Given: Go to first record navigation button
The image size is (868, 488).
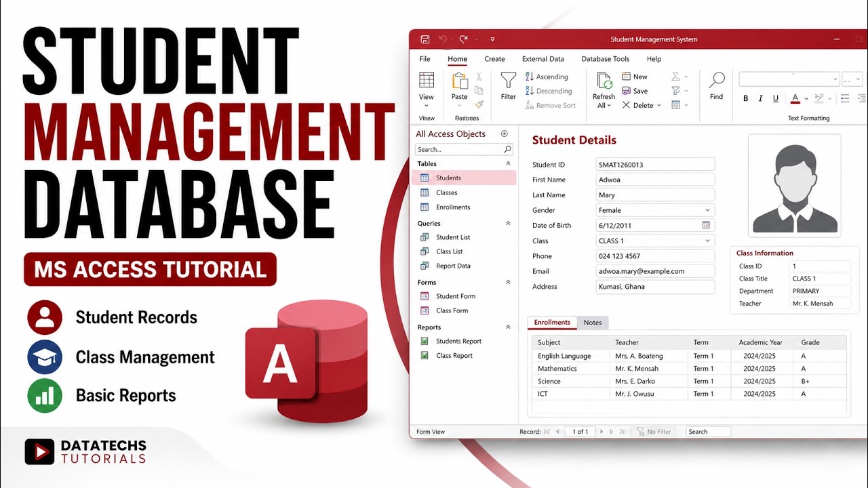Looking at the screenshot, I should pyautogui.click(x=547, y=431).
